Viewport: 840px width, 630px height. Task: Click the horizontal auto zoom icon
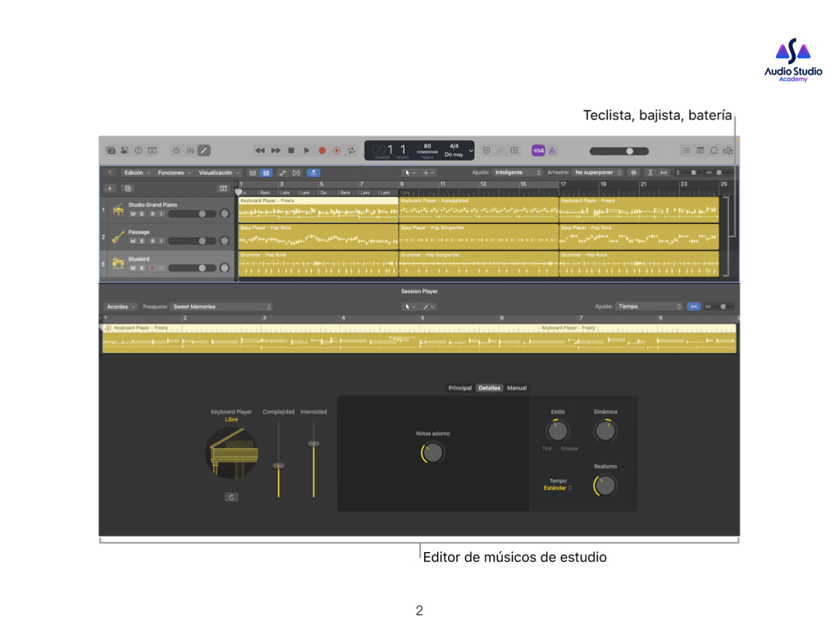(664, 172)
